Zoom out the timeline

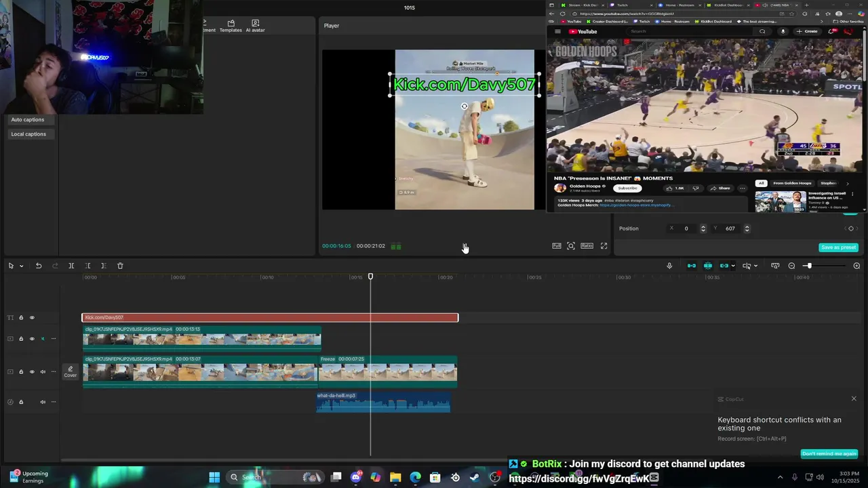click(791, 266)
